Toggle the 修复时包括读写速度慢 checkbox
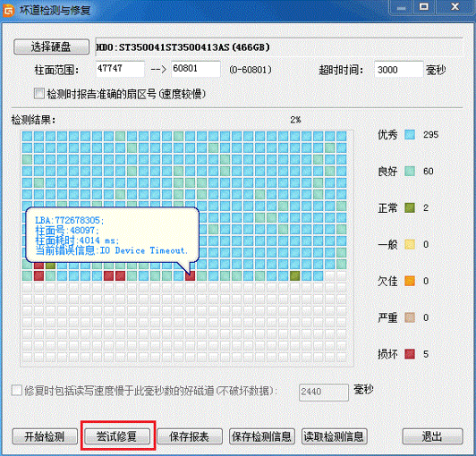This screenshot has width=476, height=456. tap(17, 390)
